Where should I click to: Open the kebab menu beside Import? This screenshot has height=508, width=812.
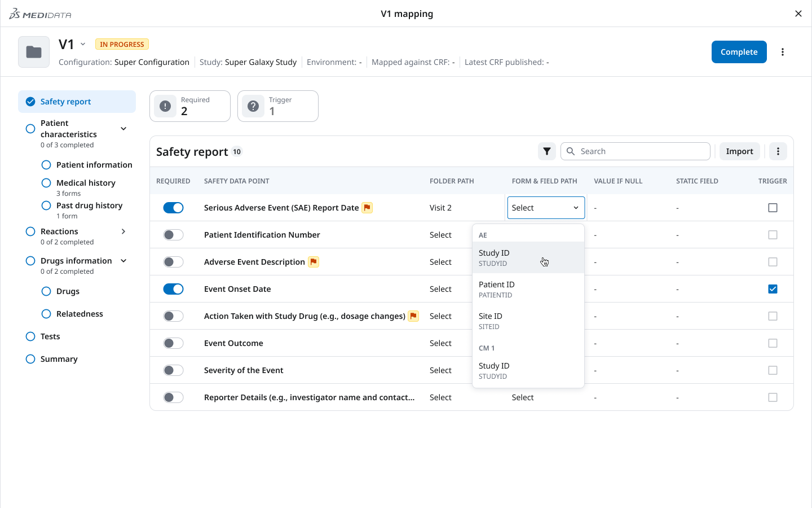coord(778,151)
